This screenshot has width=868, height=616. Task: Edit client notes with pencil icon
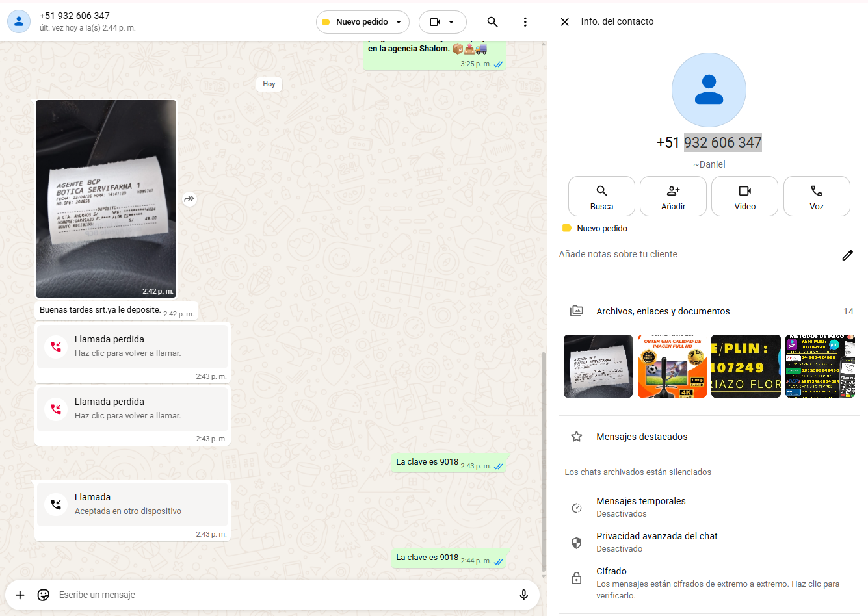click(847, 255)
